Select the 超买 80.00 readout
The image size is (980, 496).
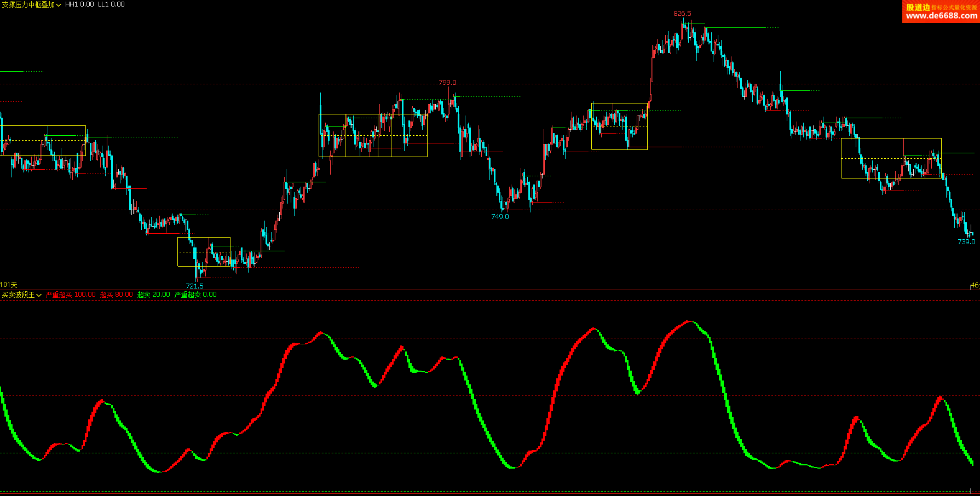click(x=117, y=295)
